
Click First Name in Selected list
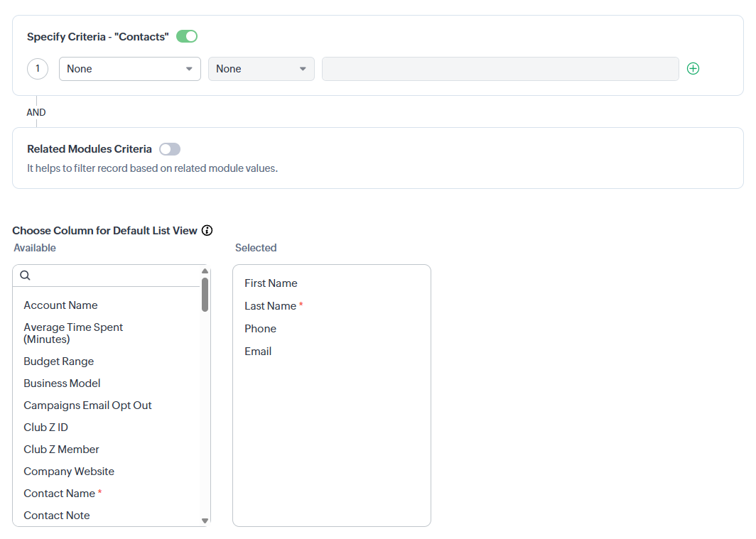[271, 283]
